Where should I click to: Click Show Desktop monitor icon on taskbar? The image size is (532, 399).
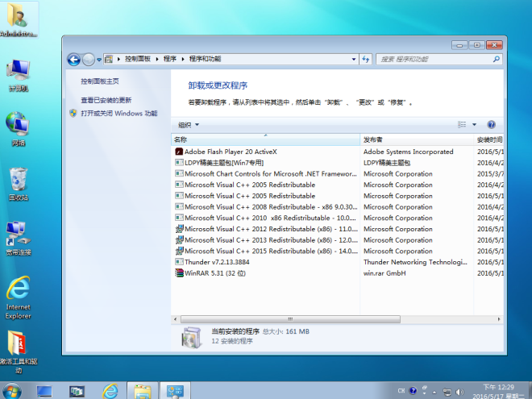point(44,391)
